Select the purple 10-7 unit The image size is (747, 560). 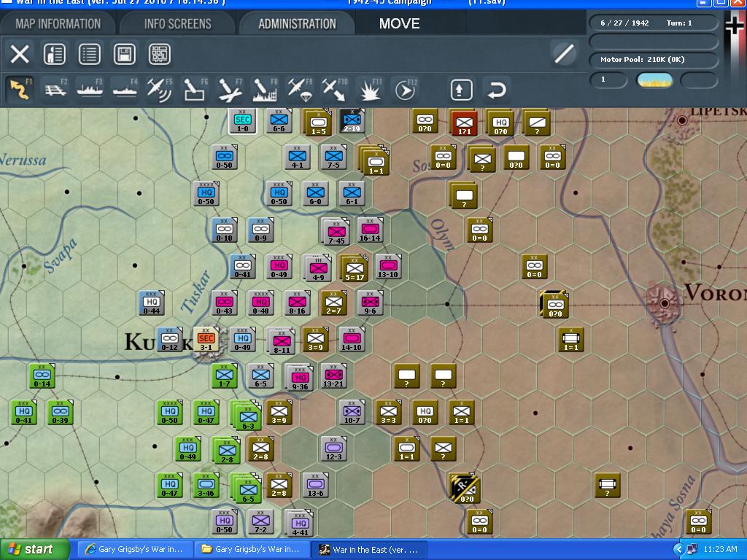352,413
